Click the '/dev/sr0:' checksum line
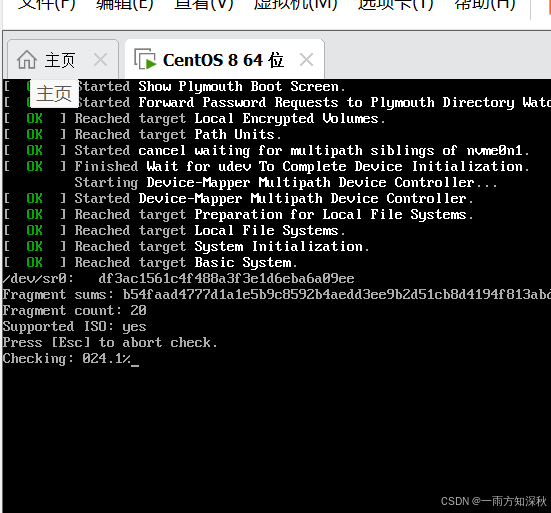This screenshot has width=551, height=513. (179, 279)
